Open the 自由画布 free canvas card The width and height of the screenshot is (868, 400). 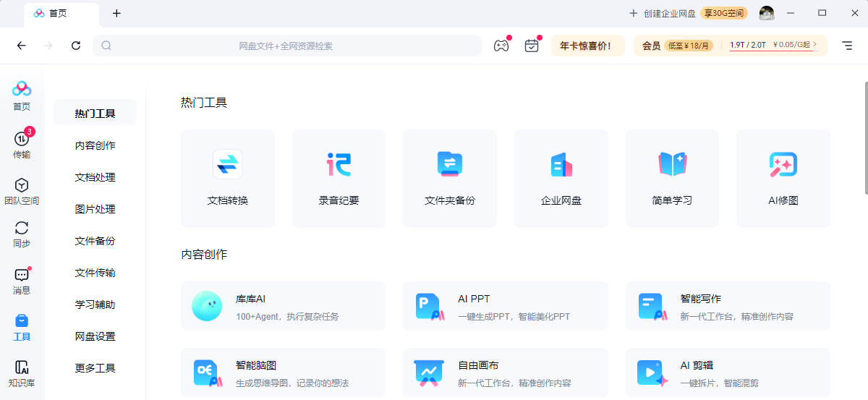tap(506, 373)
